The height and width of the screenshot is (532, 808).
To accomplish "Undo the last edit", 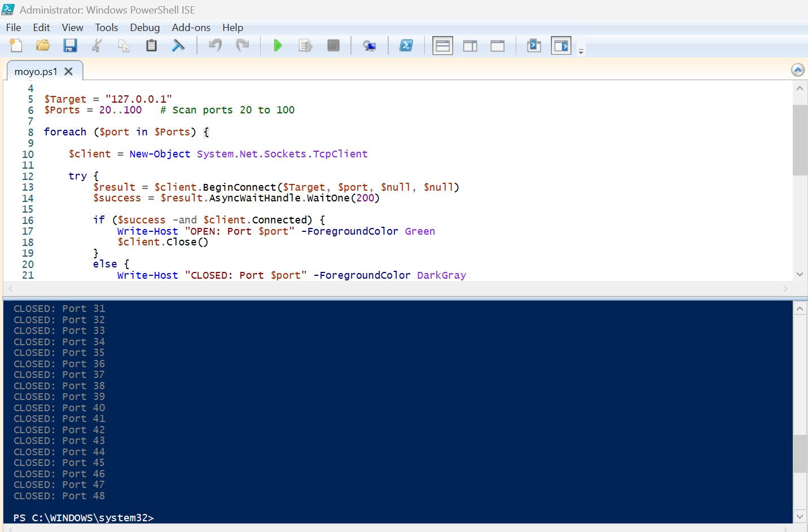I will (215, 46).
